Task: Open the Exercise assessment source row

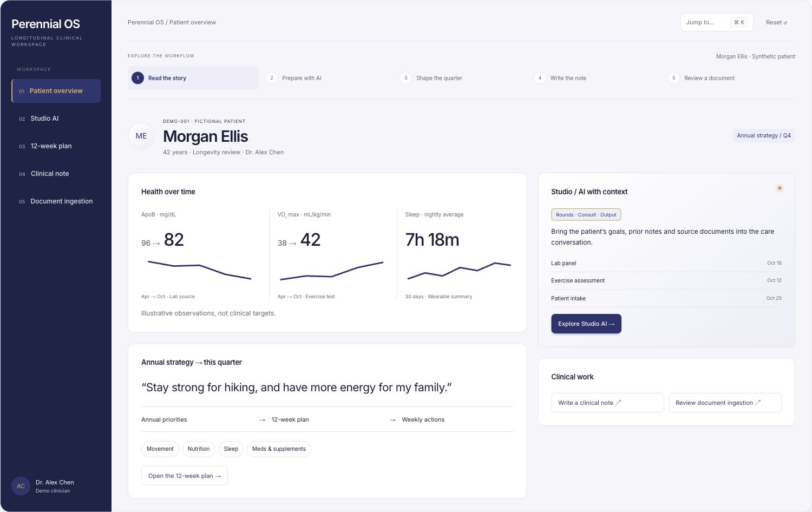Action: 666,280
